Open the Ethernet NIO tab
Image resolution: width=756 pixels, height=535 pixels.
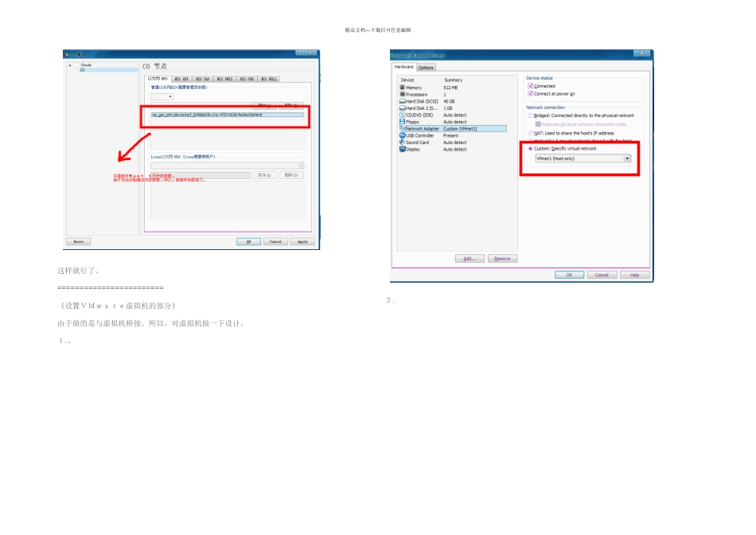coord(158,78)
